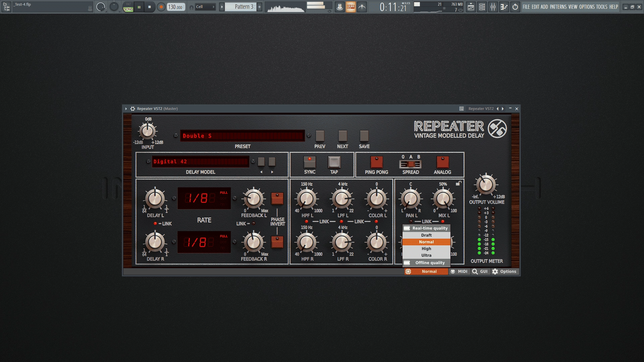Open the Normal quality selector in status bar
The image size is (644, 362).
point(426,271)
